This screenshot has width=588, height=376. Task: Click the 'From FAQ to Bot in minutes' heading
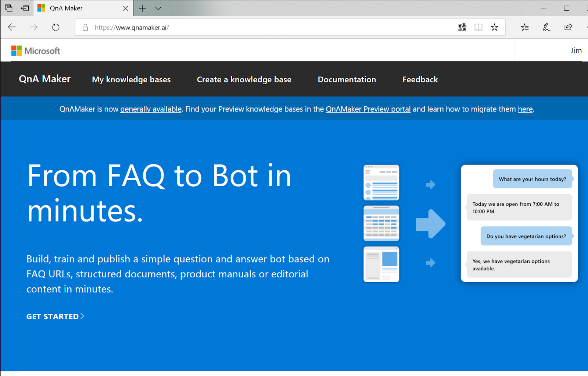coord(159,193)
